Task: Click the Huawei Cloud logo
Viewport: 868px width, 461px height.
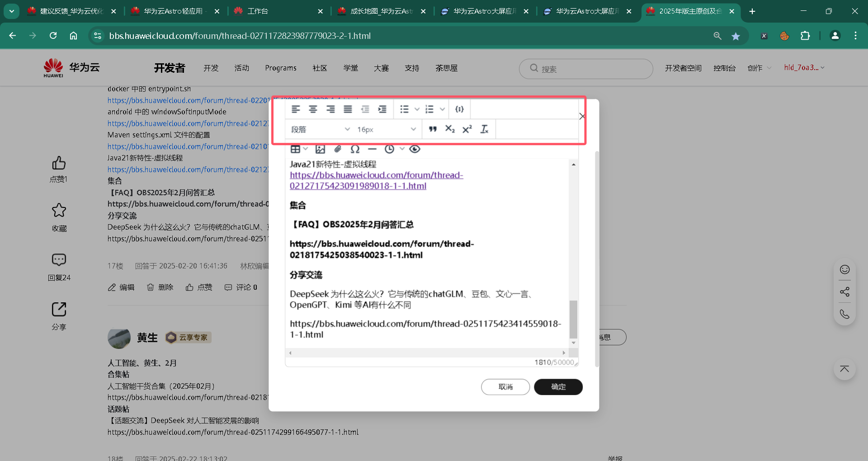Action: point(71,68)
